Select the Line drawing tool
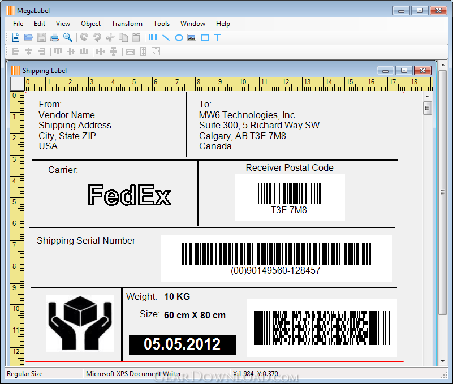The width and height of the screenshot is (453, 385). (166, 38)
